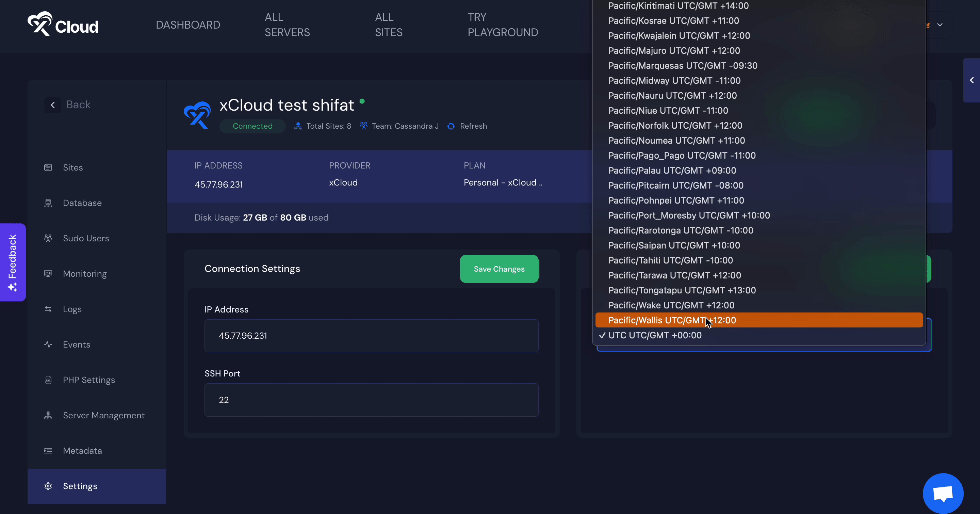Expand the right side panel chevron

[971, 80]
